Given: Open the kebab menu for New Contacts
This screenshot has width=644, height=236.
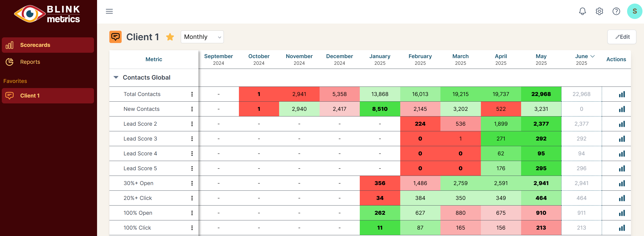Looking at the screenshot, I should point(192,109).
